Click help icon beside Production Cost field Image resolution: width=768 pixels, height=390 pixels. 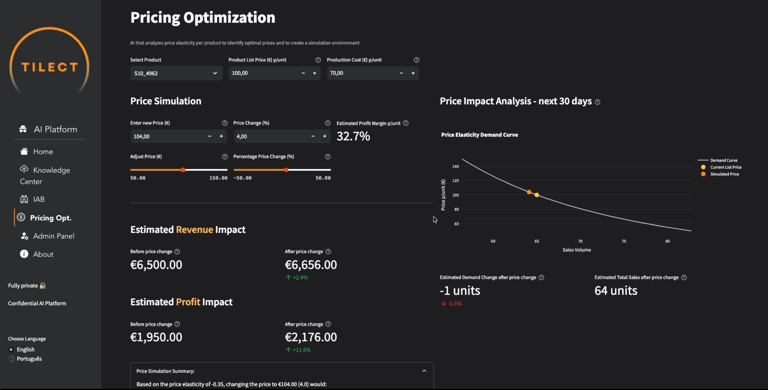coord(416,60)
